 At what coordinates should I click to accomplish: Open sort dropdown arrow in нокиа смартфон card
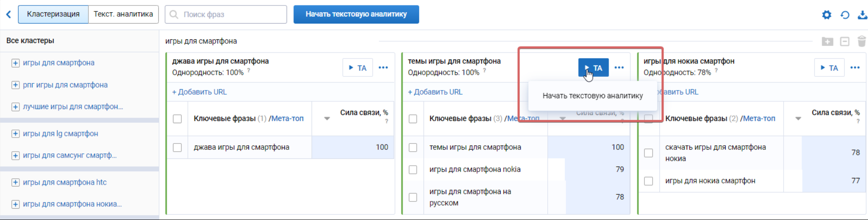coord(799,119)
